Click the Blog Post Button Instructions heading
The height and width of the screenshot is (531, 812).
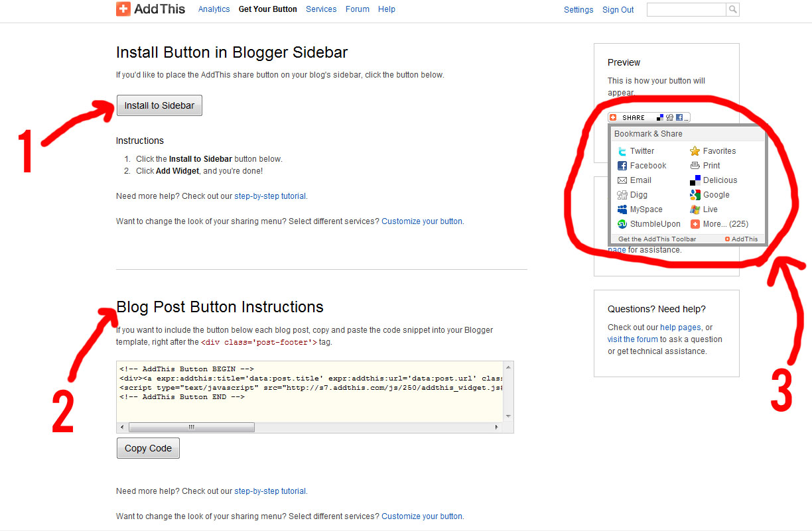(220, 307)
